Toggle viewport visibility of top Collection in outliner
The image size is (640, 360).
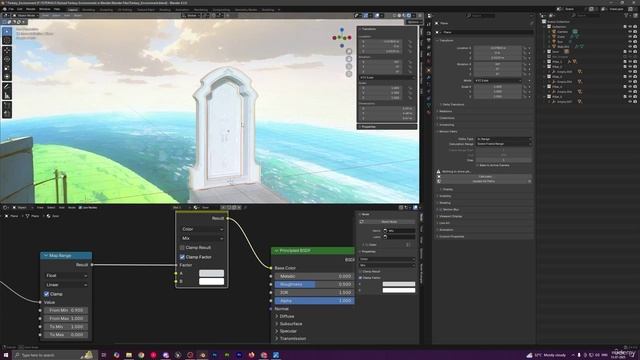click(x=630, y=27)
